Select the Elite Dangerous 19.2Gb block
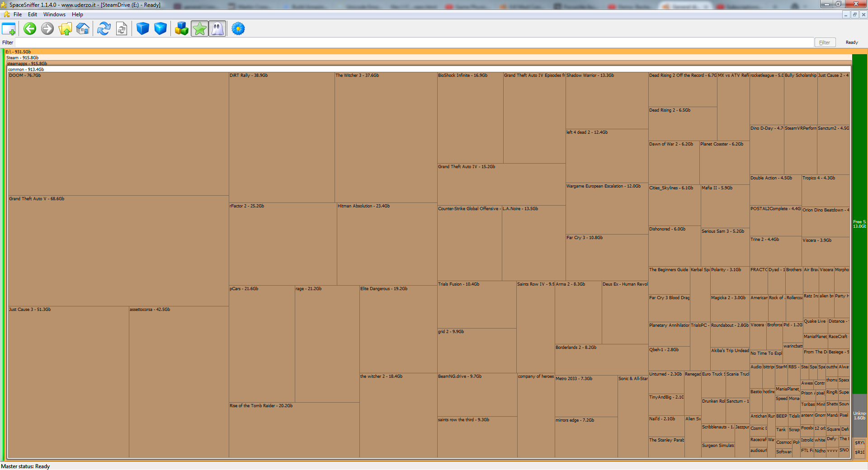 coord(398,329)
